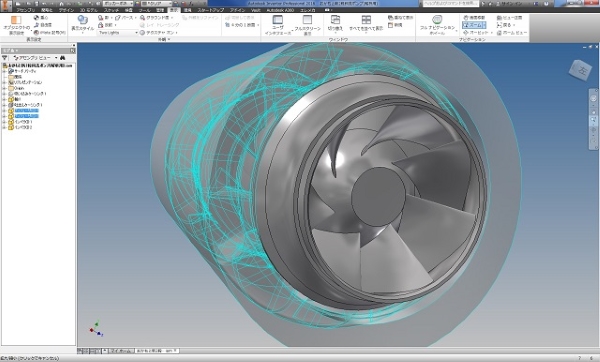The height and width of the screenshot is (362, 600).
Task: Open the Visual Style (表示スタイル) tool
Action: 82,24
